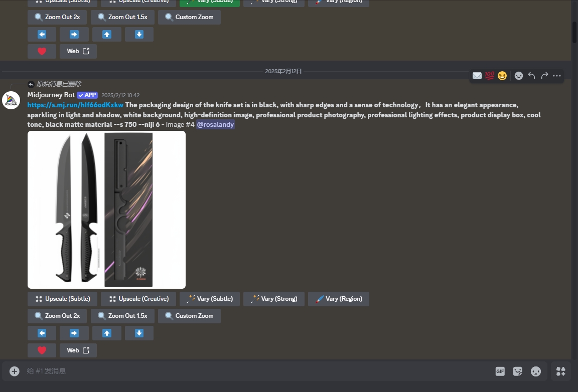Open the GIF picker in message bar
Screen dimensions: 578x392
[500, 371]
